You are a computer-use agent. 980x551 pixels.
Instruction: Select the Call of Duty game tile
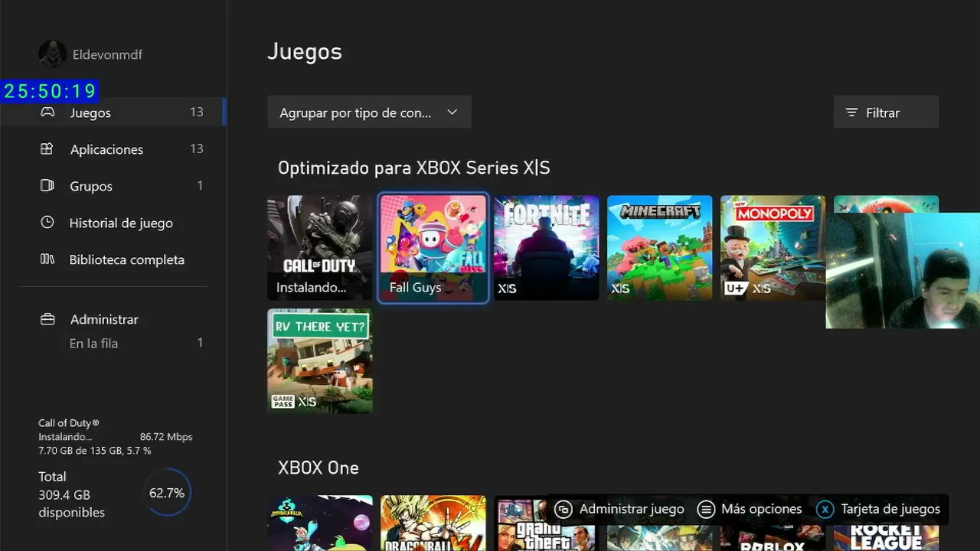coord(320,248)
